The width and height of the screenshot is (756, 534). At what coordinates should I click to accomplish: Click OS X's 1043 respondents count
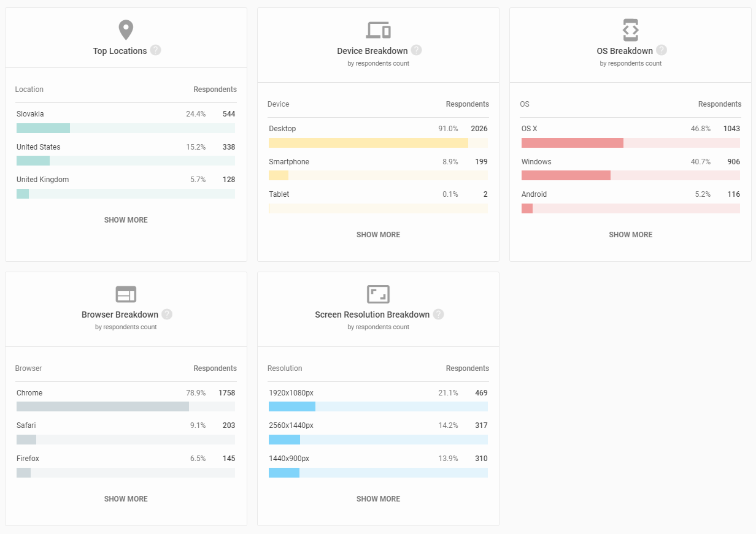(x=731, y=129)
